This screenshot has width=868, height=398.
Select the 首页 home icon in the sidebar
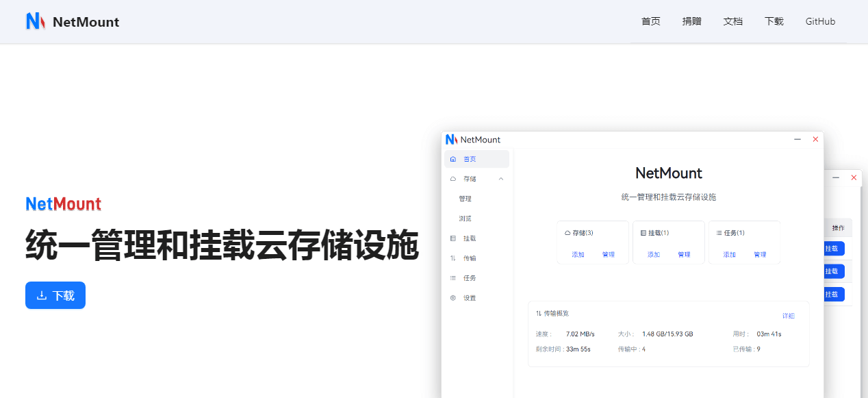pyautogui.click(x=452, y=158)
